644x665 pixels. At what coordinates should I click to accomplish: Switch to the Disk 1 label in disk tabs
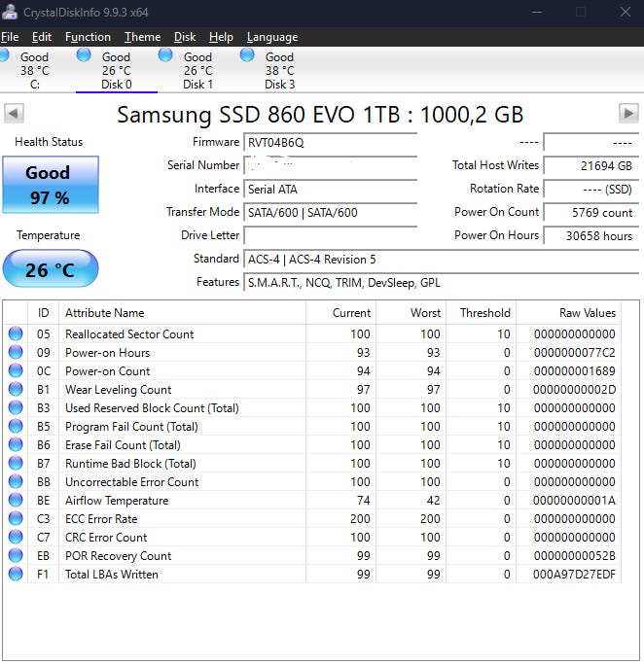[x=197, y=85]
